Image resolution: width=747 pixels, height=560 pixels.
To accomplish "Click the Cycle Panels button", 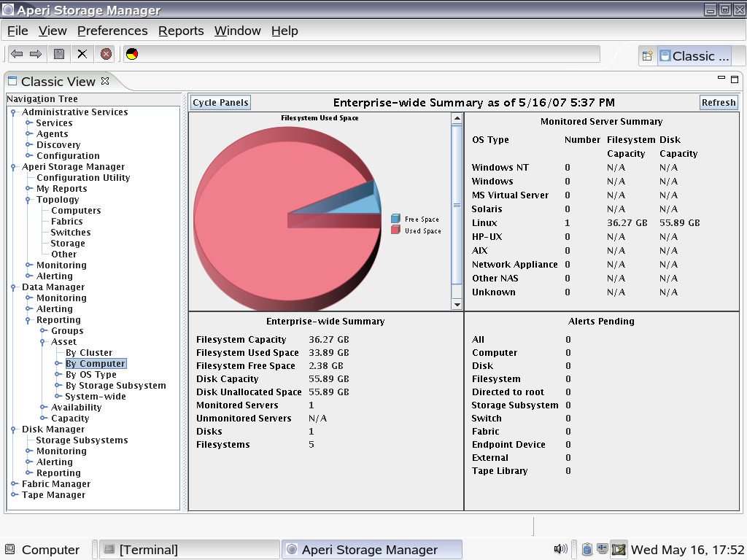I will (220, 103).
